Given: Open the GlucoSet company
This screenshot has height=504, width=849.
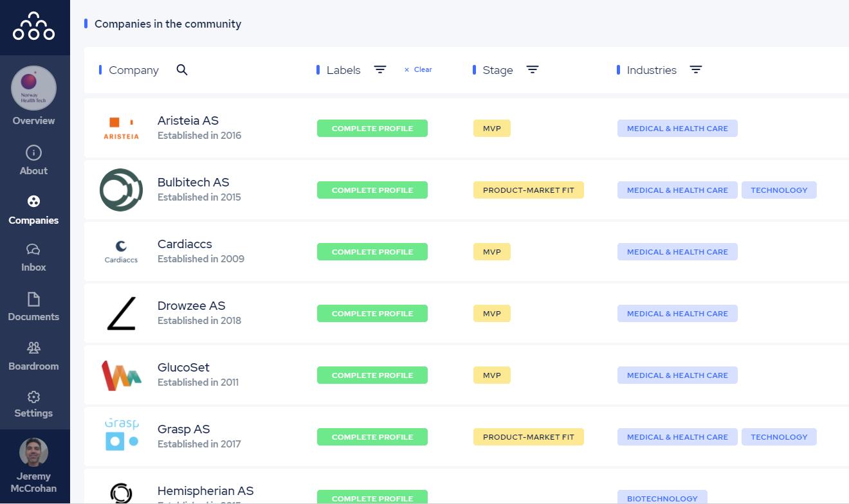Looking at the screenshot, I should 183,367.
